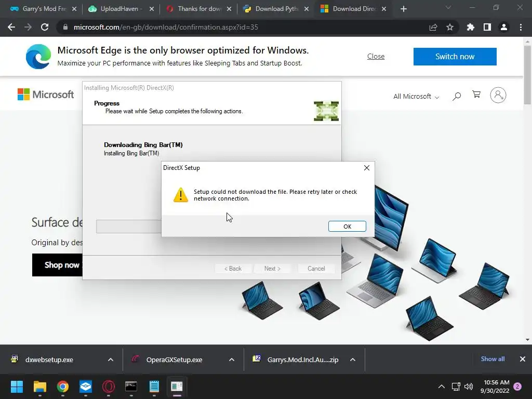Click the Switch now button
The height and width of the screenshot is (399, 532).
(455, 56)
